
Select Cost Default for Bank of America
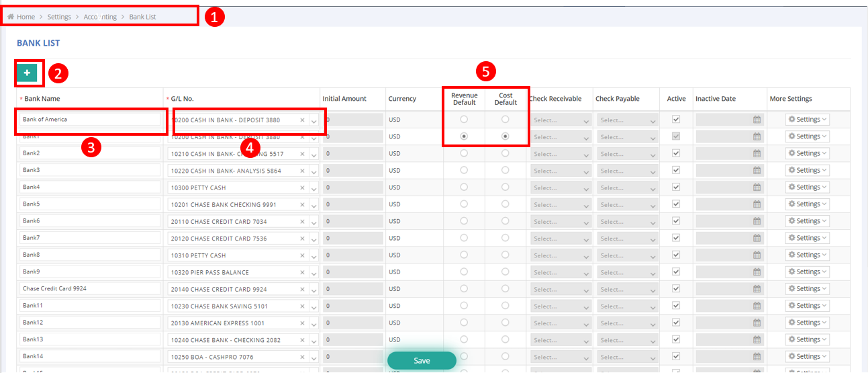pyautogui.click(x=505, y=120)
